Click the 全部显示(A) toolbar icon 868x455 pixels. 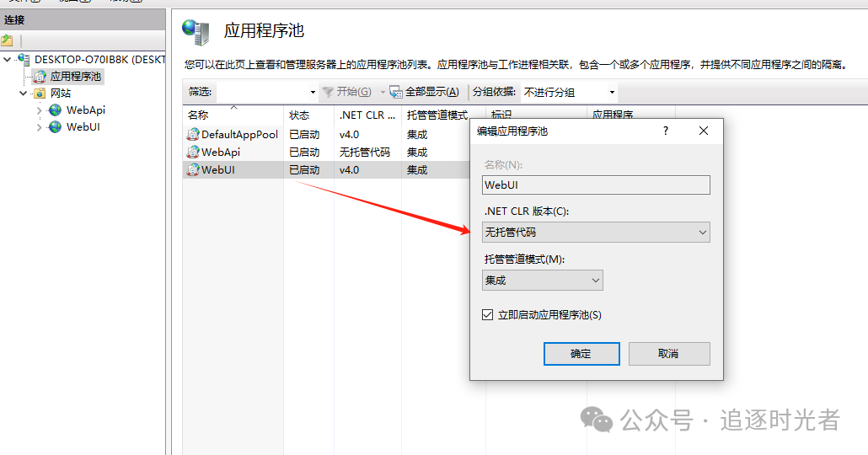click(396, 92)
